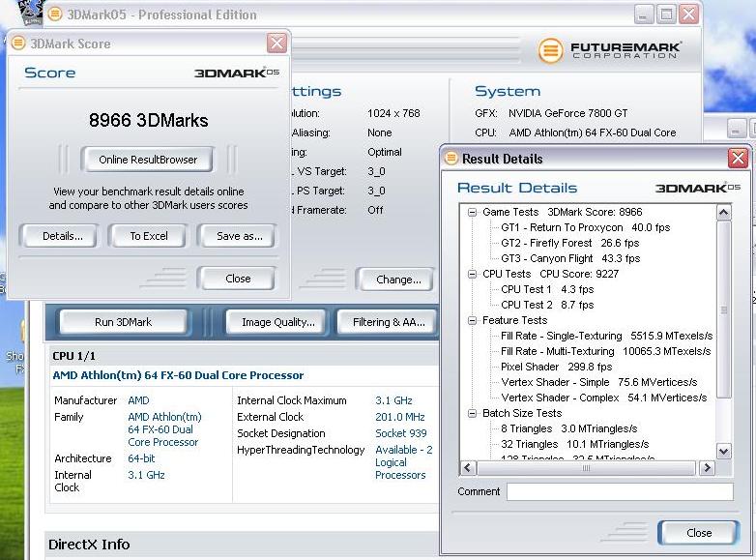
Task: Close the 3DMark Score dialog via Close button
Action: click(238, 279)
